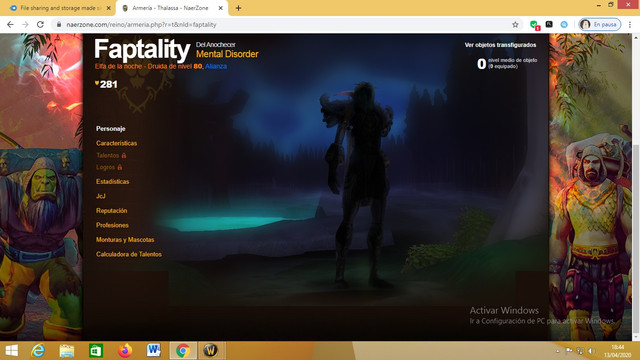Screen dimensions: 640x360
Task: Open Profesiones section
Action: [112, 225]
